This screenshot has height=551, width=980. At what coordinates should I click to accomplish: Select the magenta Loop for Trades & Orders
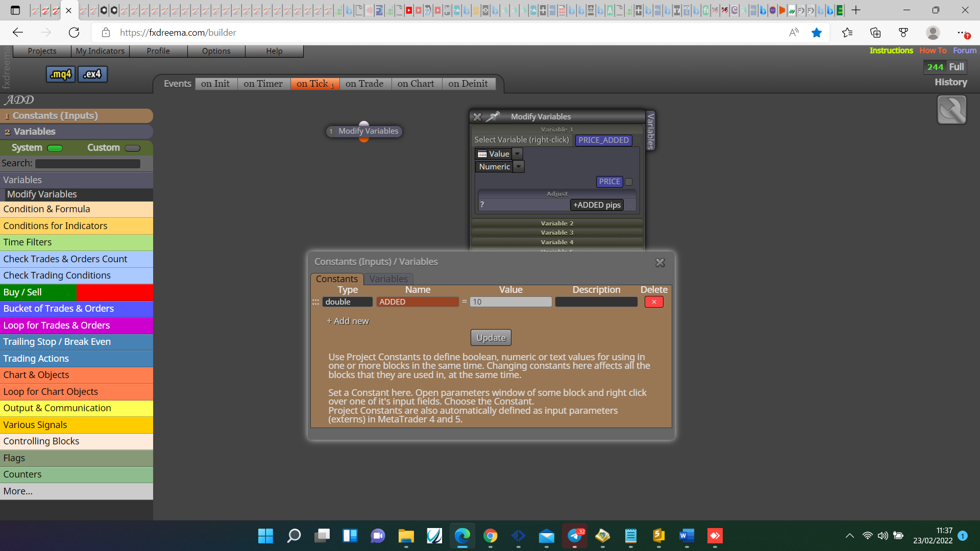click(x=77, y=325)
